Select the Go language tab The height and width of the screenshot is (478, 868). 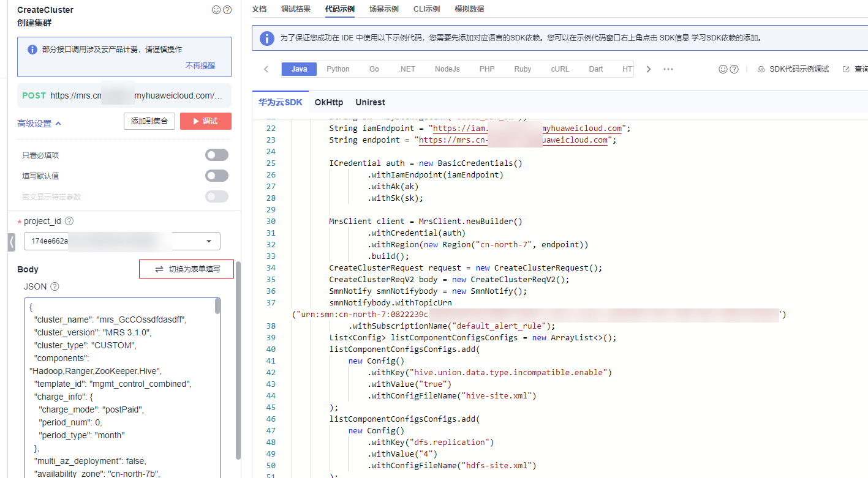coord(374,69)
